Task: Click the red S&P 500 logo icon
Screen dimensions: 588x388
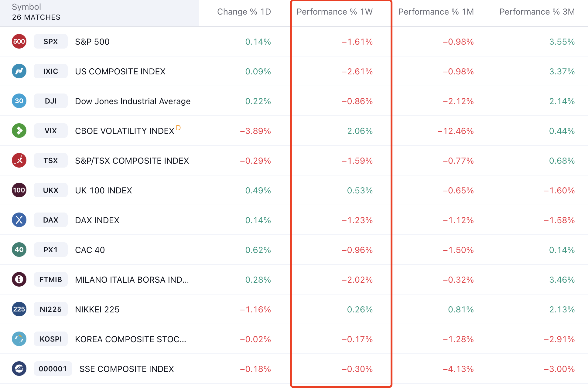Action: click(19, 41)
